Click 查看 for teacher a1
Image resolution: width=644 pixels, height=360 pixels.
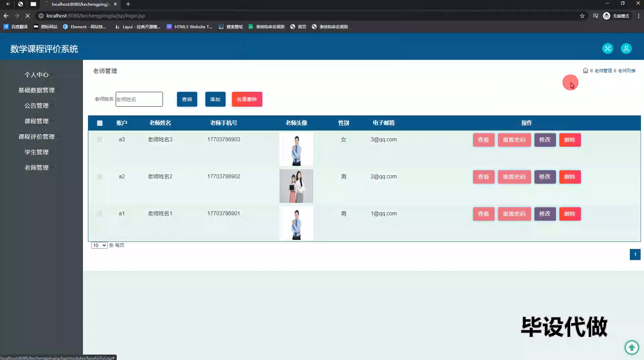[483, 214]
